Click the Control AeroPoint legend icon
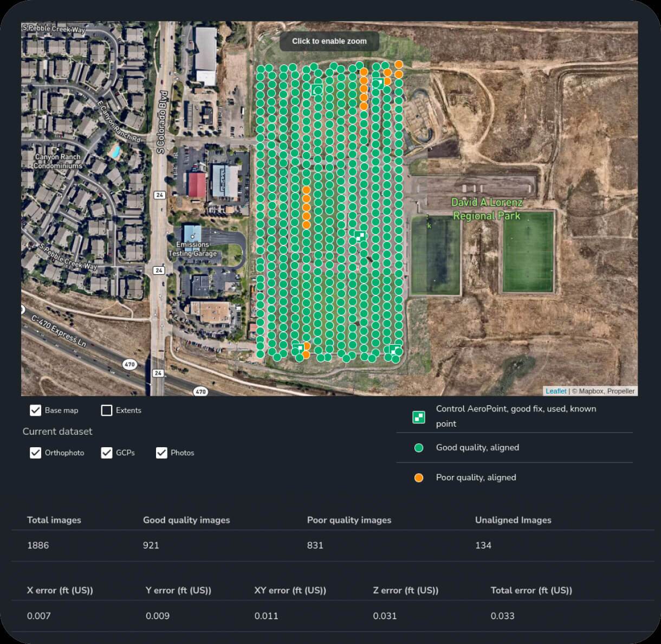This screenshot has height=644, width=661. click(418, 416)
